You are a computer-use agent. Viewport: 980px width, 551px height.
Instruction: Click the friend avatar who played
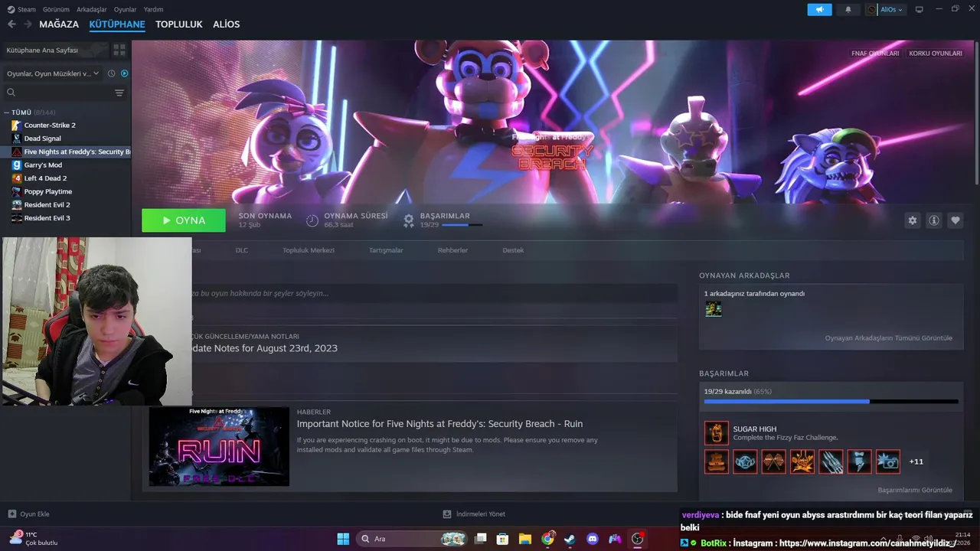714,309
